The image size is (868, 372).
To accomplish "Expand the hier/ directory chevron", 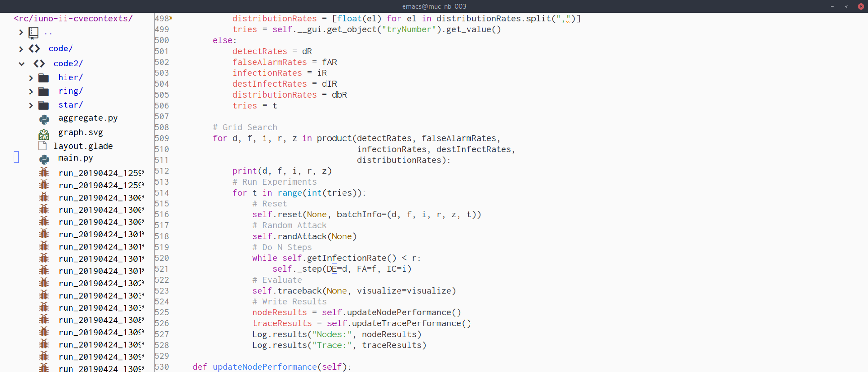I will (31, 77).
